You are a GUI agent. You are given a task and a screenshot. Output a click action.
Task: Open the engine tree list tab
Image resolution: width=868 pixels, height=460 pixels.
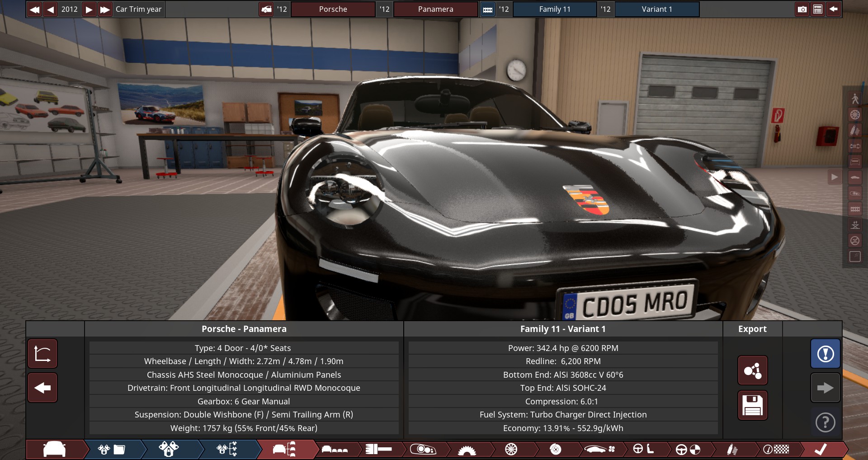pyautogui.click(x=227, y=449)
